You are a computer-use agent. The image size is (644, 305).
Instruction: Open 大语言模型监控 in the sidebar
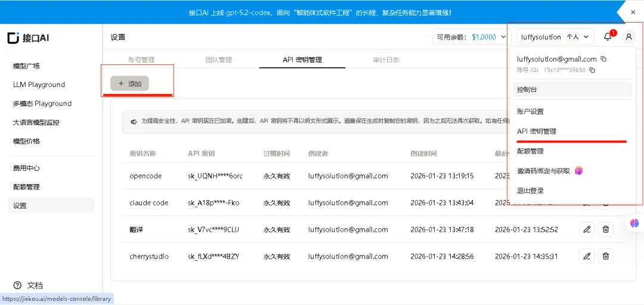[36, 122]
